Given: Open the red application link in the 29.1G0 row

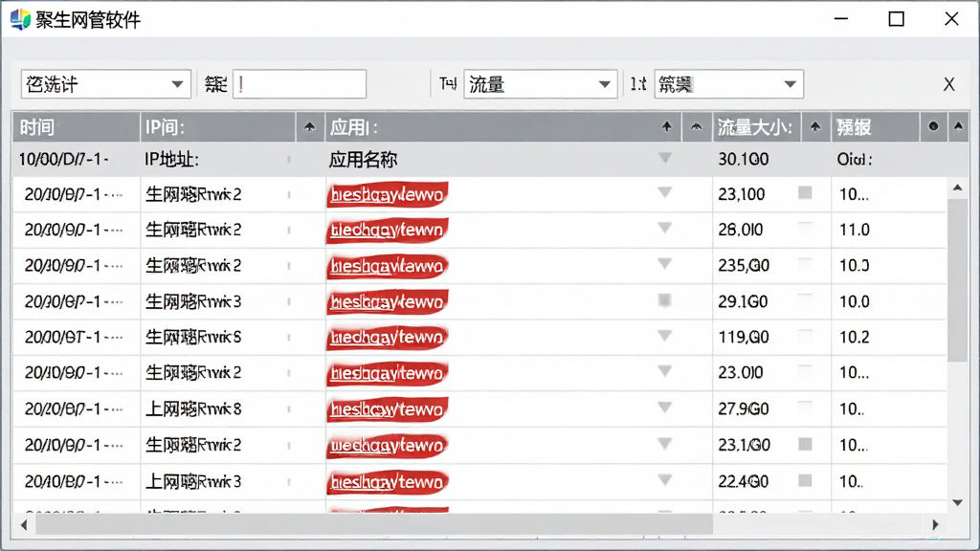Looking at the screenshot, I should (388, 302).
